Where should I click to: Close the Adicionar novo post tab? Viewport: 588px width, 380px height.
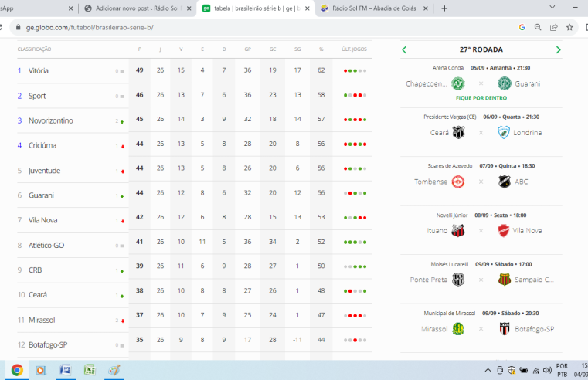click(x=189, y=8)
